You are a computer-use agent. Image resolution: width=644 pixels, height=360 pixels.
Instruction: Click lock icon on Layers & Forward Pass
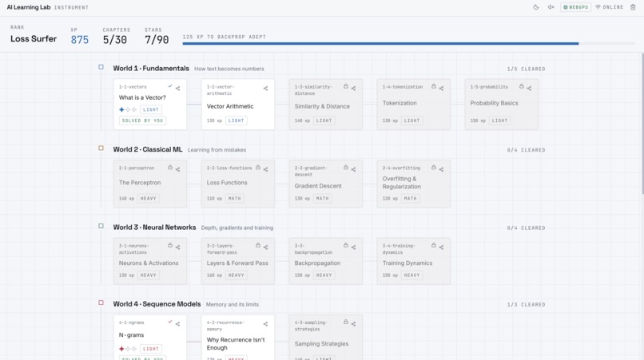(x=258, y=245)
